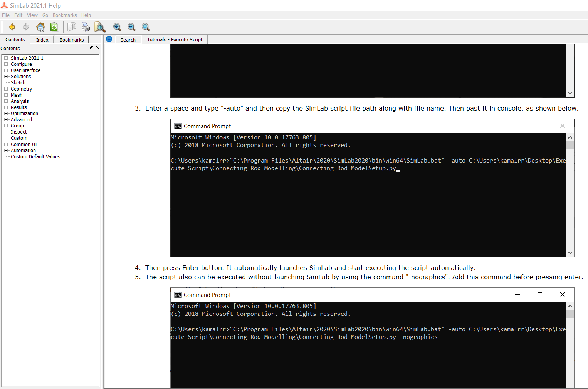This screenshot has width=588, height=389.
Task: Select the Sketch topic in contents
Action: coord(18,83)
